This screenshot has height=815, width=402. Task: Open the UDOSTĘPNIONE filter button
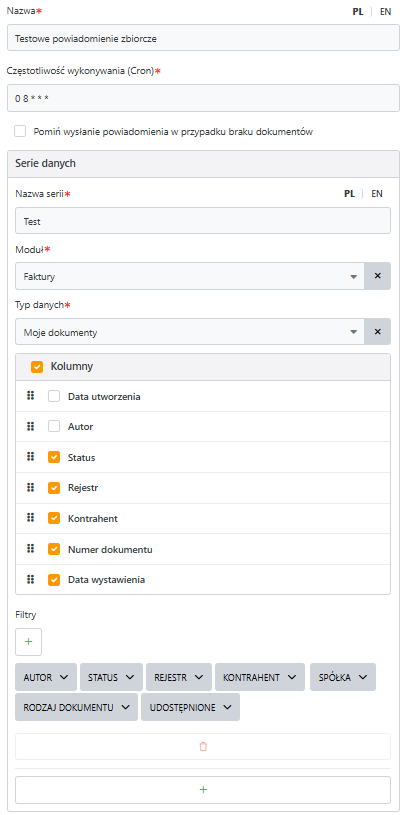(x=190, y=707)
